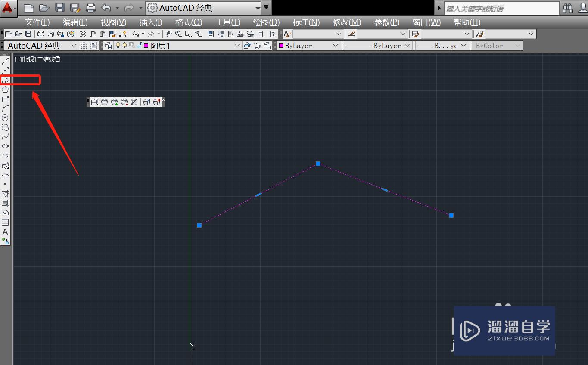The width and height of the screenshot is (588, 365).
Task: Select the Ellipse Arc tool
Action: pyautogui.click(x=5, y=156)
